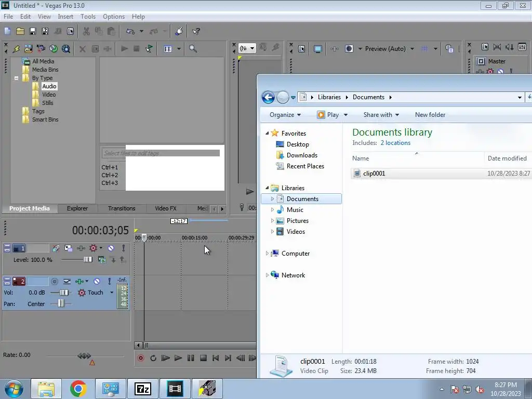Image resolution: width=532 pixels, height=399 pixels.
Task: Create a new project with the New icon
Action: [7, 31]
